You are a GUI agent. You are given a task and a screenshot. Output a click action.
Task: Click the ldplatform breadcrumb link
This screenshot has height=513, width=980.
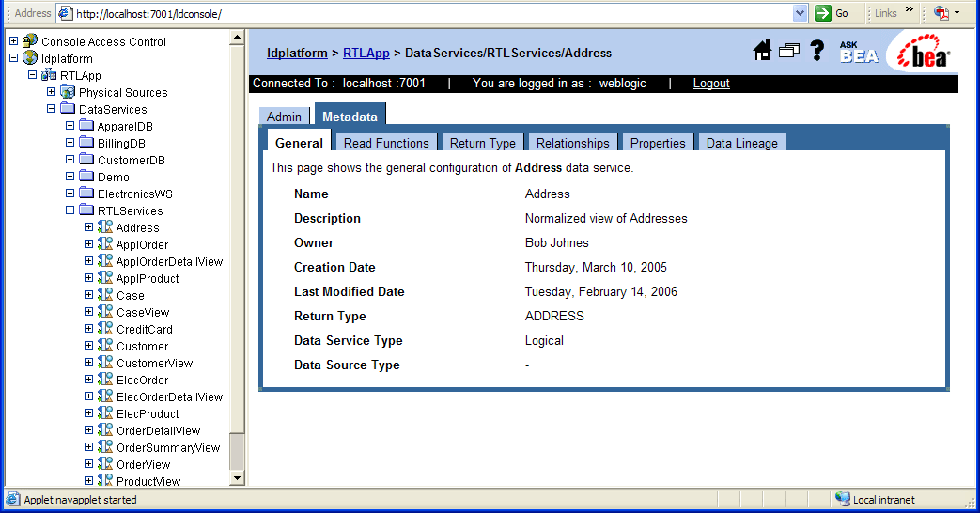(297, 54)
